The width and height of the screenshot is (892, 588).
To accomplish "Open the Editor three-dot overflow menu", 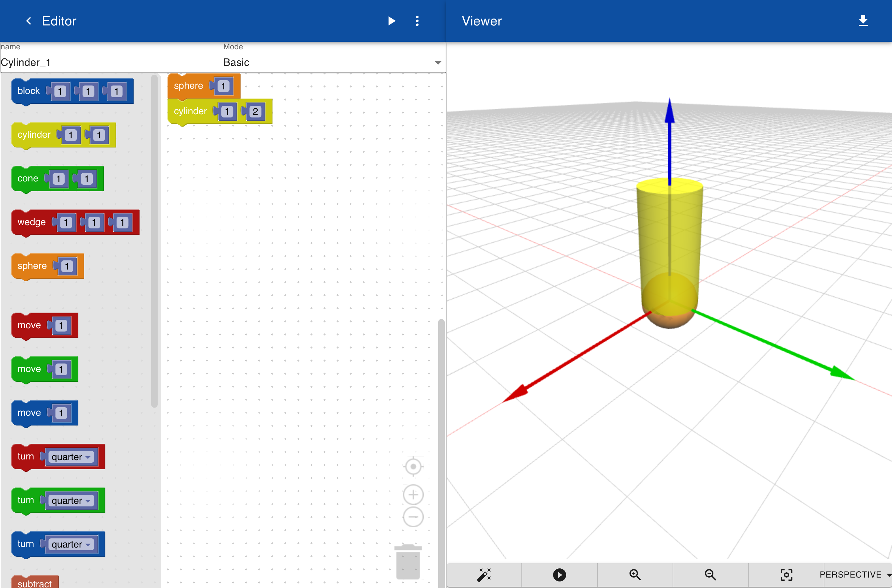I will [417, 21].
